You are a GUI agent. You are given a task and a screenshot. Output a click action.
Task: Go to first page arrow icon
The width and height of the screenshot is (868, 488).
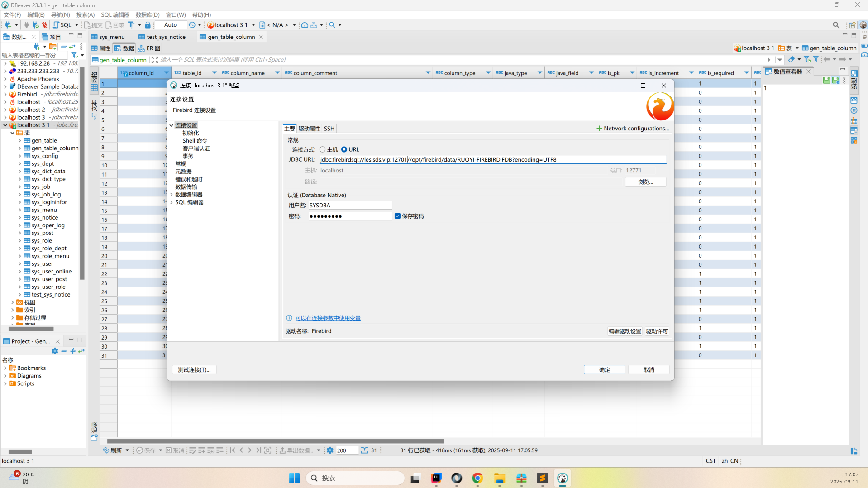pyautogui.click(x=233, y=450)
